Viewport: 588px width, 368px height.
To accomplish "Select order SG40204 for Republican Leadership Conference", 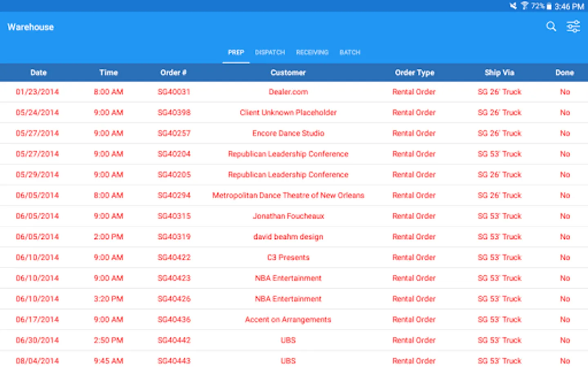I will tap(288, 154).
